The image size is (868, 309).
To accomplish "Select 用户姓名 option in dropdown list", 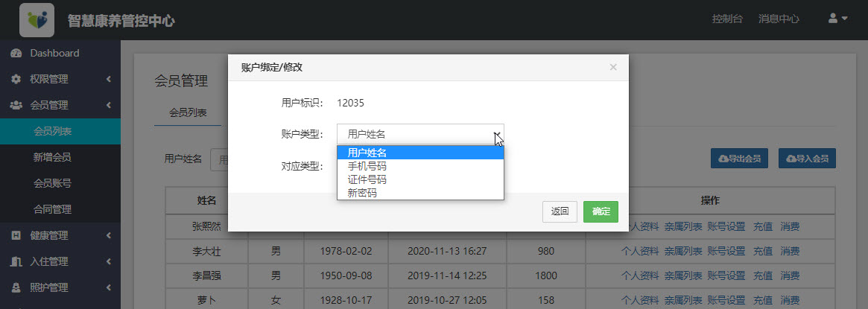I will coord(420,153).
